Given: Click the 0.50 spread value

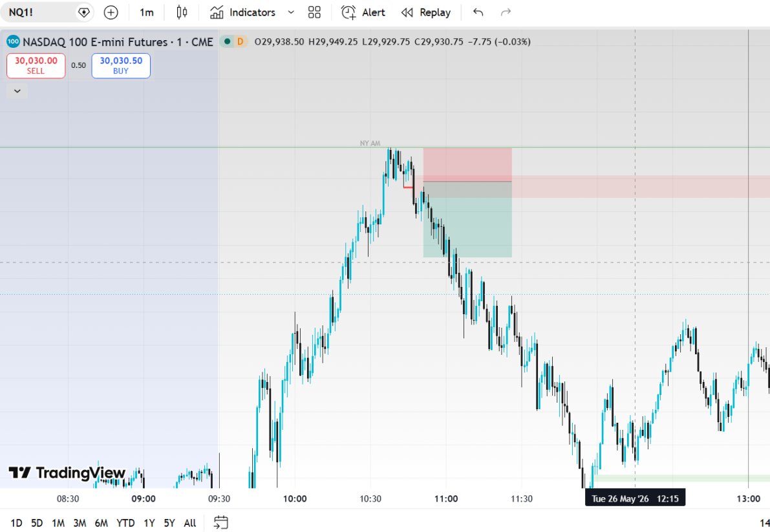Looking at the screenshot, I should [x=78, y=65].
